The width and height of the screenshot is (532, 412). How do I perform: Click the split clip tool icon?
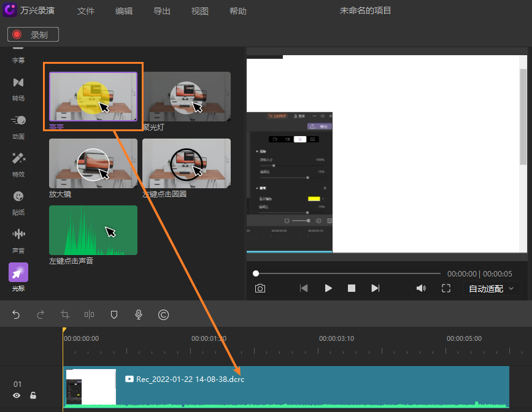[x=89, y=315]
